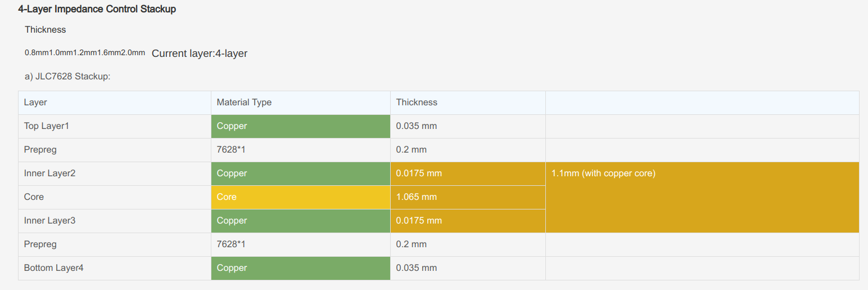Image resolution: width=868 pixels, height=290 pixels.
Task: Click the '4-Layer Impedance Control Stackup' heading
Action: pyautogui.click(x=97, y=9)
